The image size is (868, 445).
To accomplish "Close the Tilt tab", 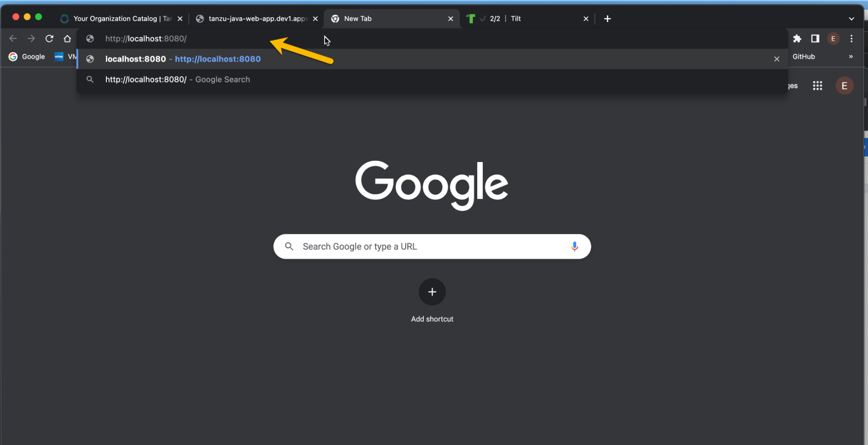I will (x=586, y=19).
